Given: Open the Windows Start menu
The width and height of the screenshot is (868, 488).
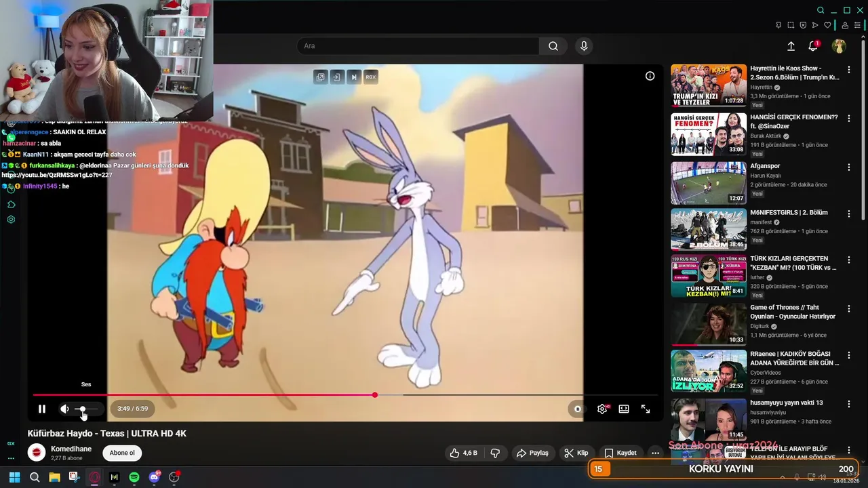Looking at the screenshot, I should pyautogui.click(x=14, y=477).
